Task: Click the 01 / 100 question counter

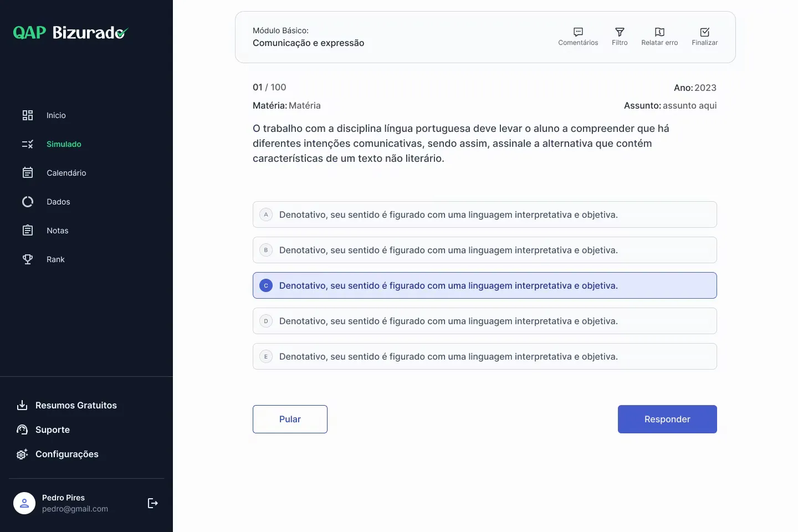Action: click(269, 87)
